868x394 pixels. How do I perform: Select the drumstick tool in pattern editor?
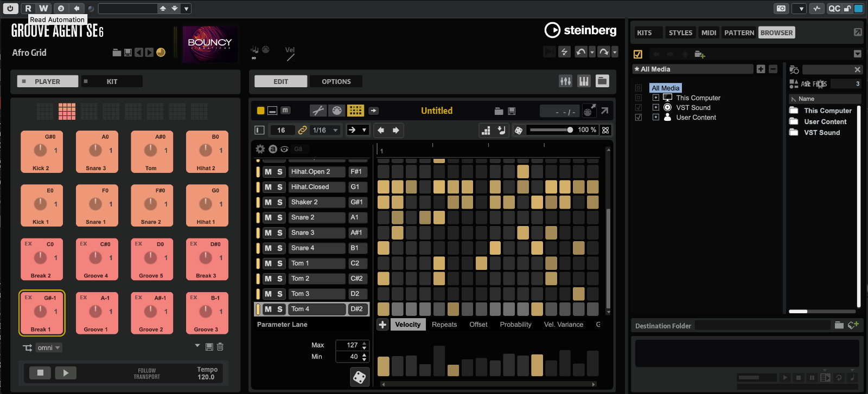tap(318, 111)
